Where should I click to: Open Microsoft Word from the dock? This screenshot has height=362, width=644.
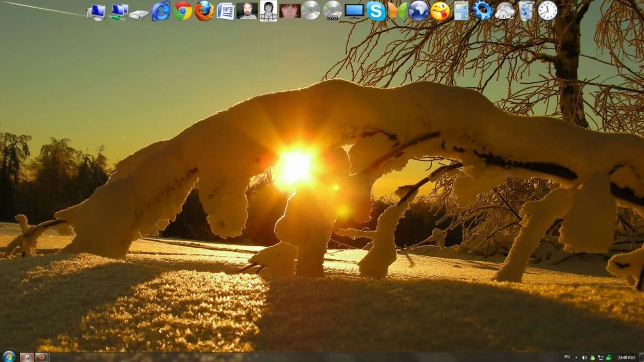[x=225, y=11]
